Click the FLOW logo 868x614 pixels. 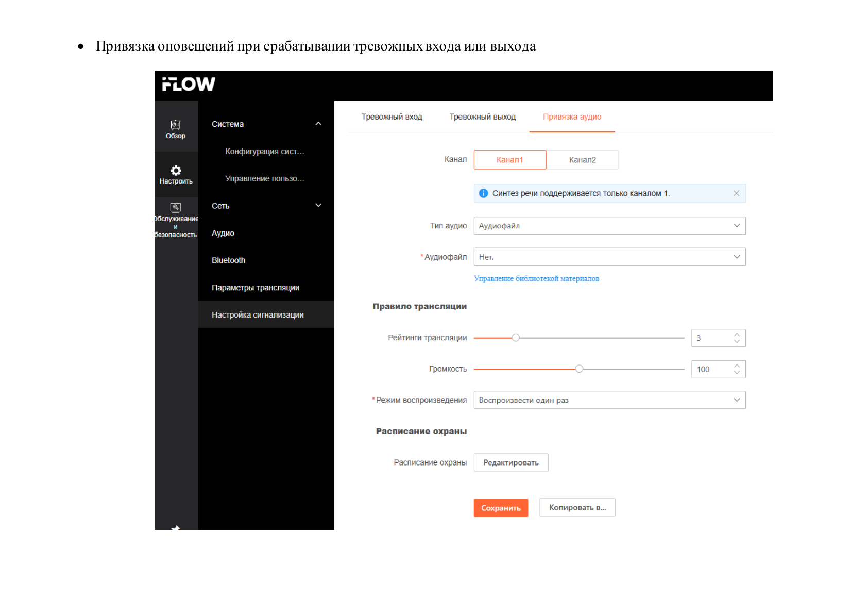tap(189, 84)
